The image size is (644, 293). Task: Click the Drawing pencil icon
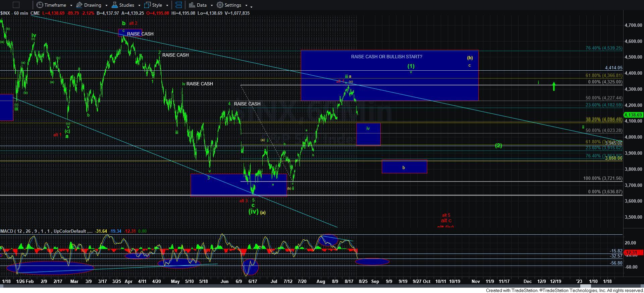(x=79, y=5)
